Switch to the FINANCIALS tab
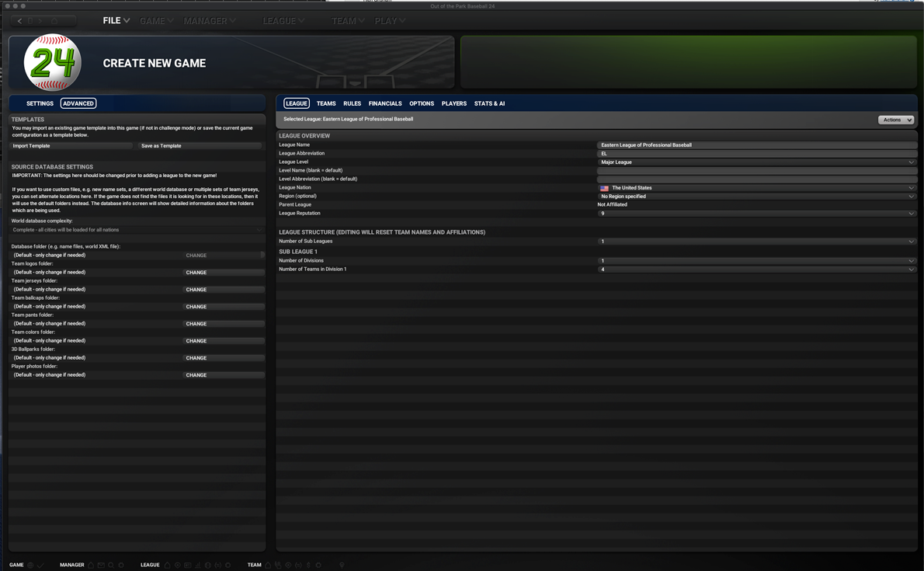Image resolution: width=924 pixels, height=571 pixels. (385, 103)
